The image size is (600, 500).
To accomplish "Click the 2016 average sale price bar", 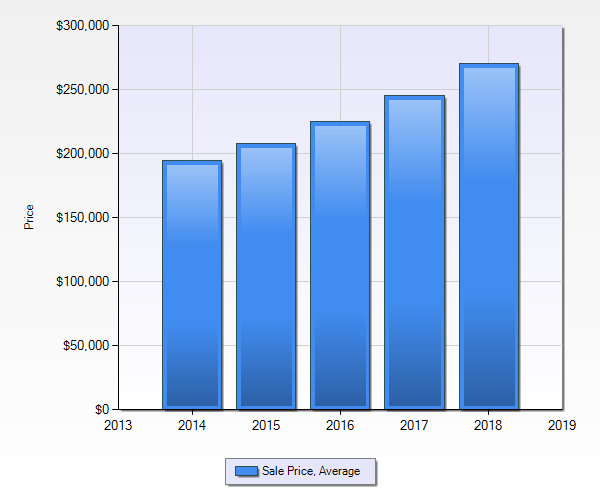I will click(x=340, y=265).
